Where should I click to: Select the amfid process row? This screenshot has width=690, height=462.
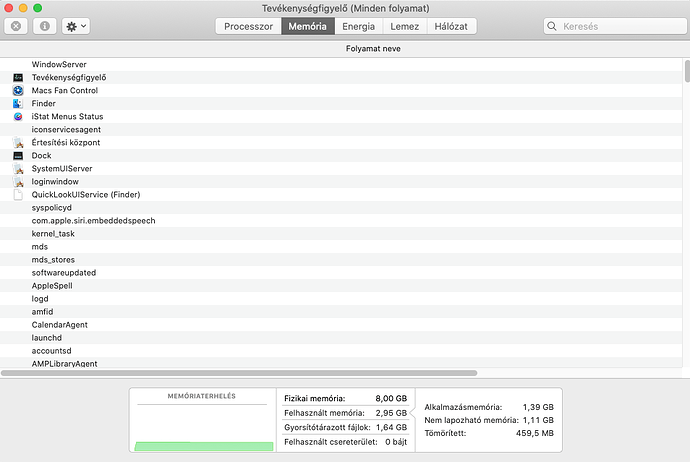(341, 312)
